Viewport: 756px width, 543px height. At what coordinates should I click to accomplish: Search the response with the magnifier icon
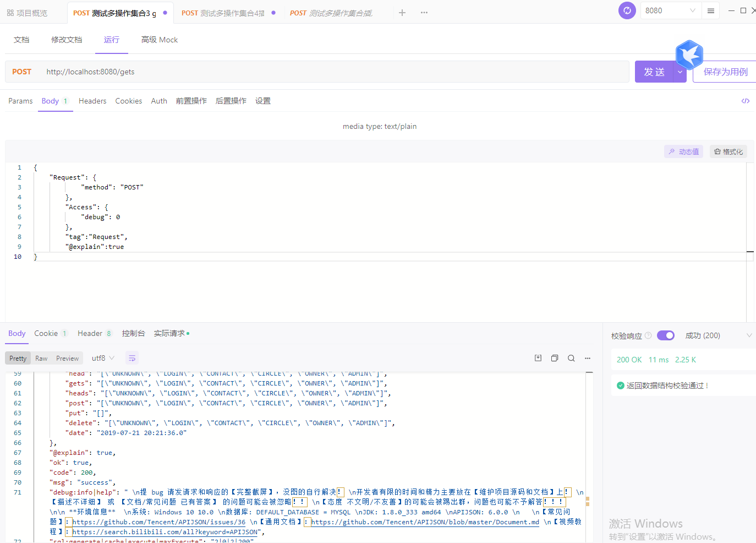tap(571, 358)
